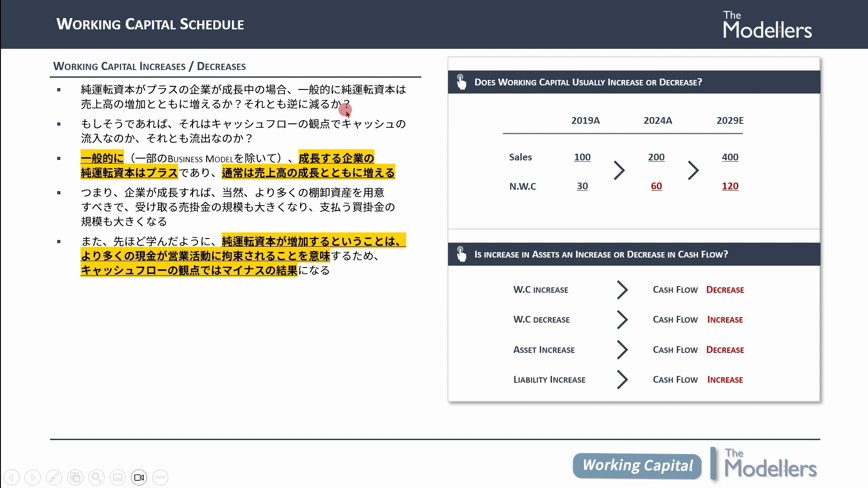
Task: Toggle subtitles button in slideshow toolbar
Action: (118, 477)
